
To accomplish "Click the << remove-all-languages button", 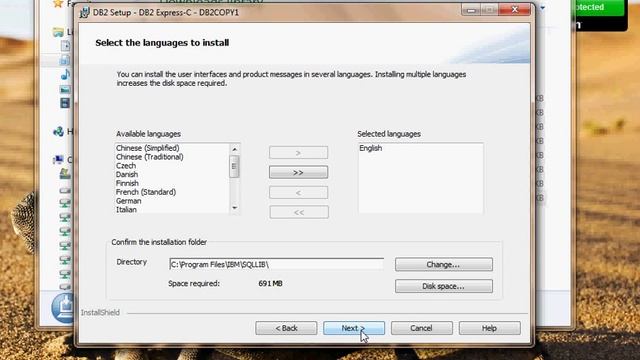I will 298,212.
